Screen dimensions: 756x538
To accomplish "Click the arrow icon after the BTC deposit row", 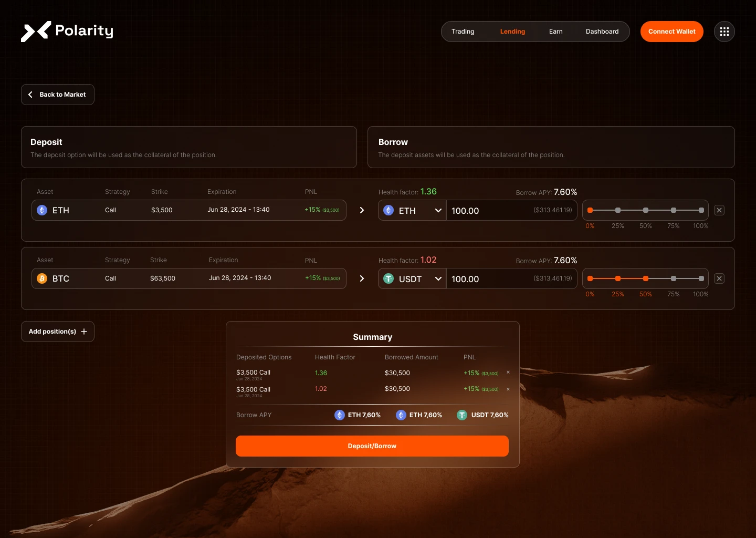I will click(362, 278).
